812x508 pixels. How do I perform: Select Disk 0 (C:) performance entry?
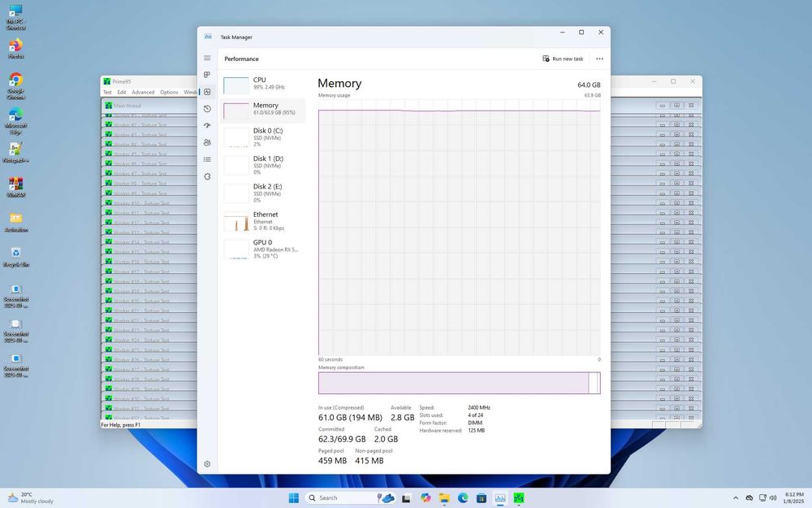point(262,137)
